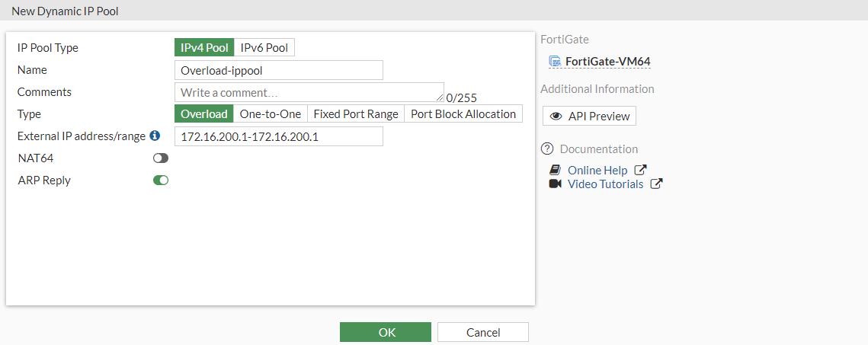Click the Comments text area
The image size is (868, 345).
pos(309,92)
